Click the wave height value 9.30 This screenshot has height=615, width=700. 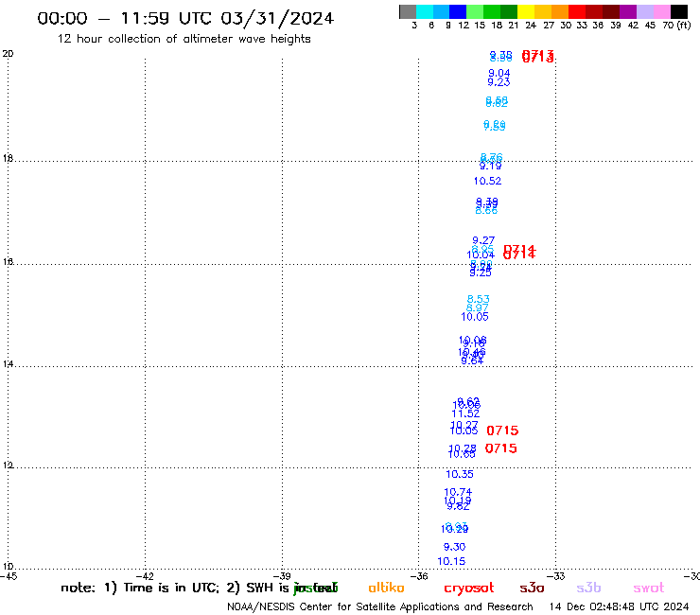pos(454,547)
